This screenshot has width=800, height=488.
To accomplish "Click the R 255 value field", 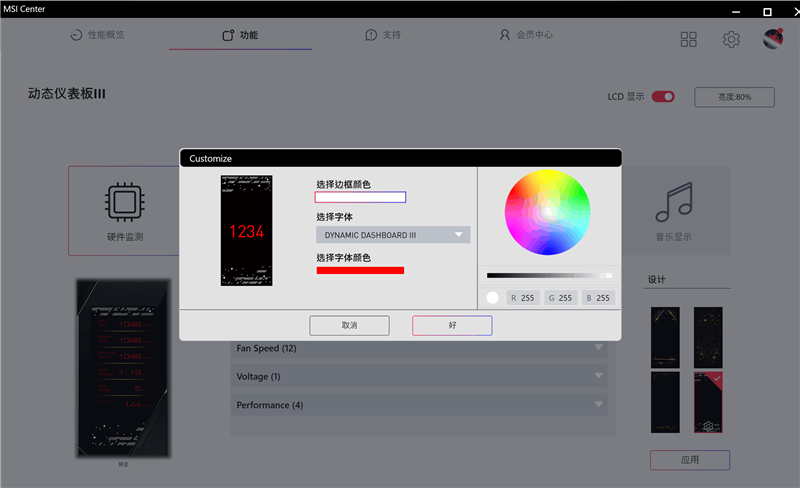I will [523, 298].
